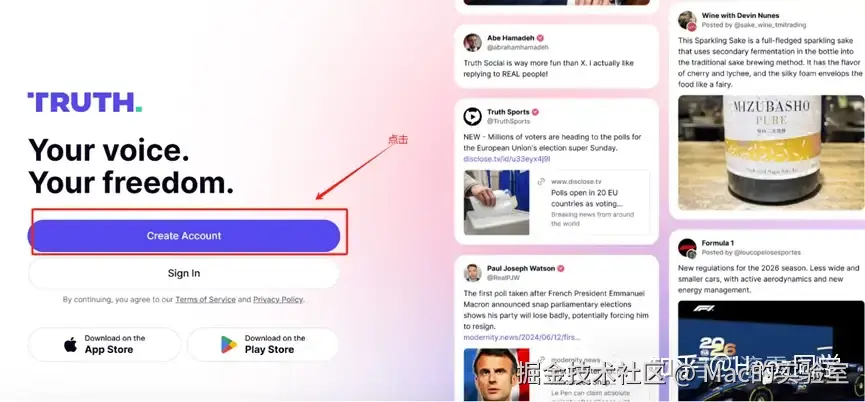Click the Google Play logo icon

[x=229, y=345]
